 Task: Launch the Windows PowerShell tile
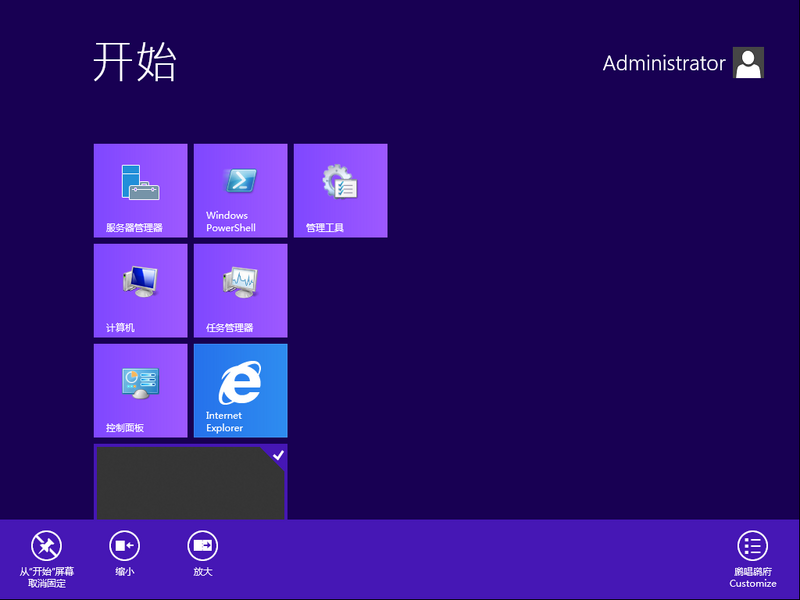[x=240, y=190]
